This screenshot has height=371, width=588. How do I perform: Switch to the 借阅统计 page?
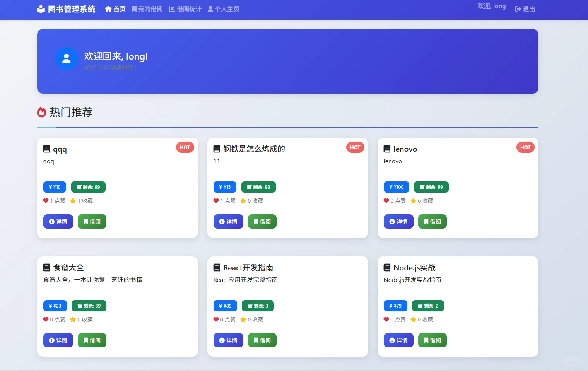[x=185, y=9]
